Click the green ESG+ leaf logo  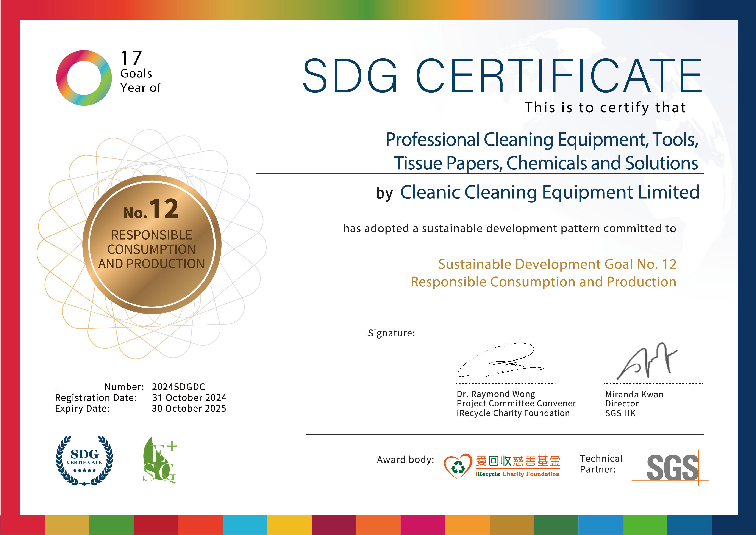click(x=160, y=460)
